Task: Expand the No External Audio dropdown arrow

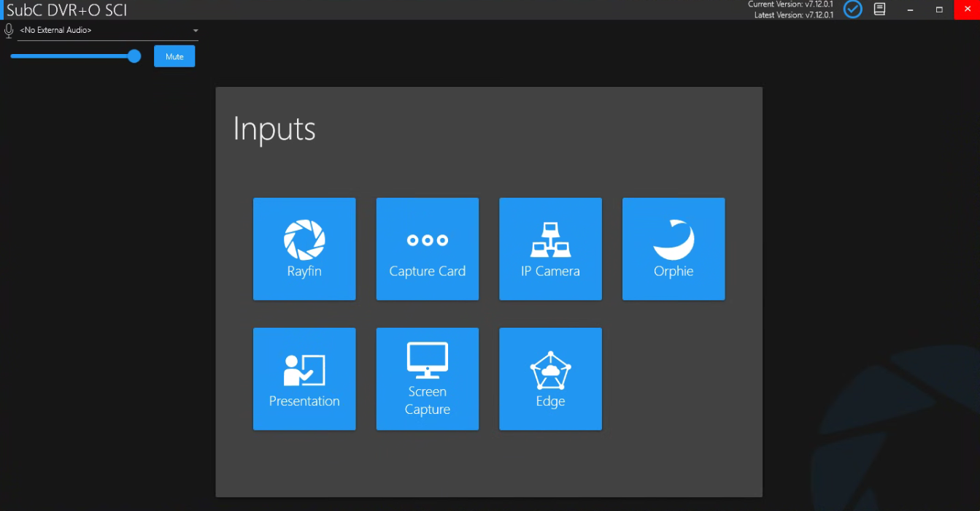Action: [x=196, y=31]
